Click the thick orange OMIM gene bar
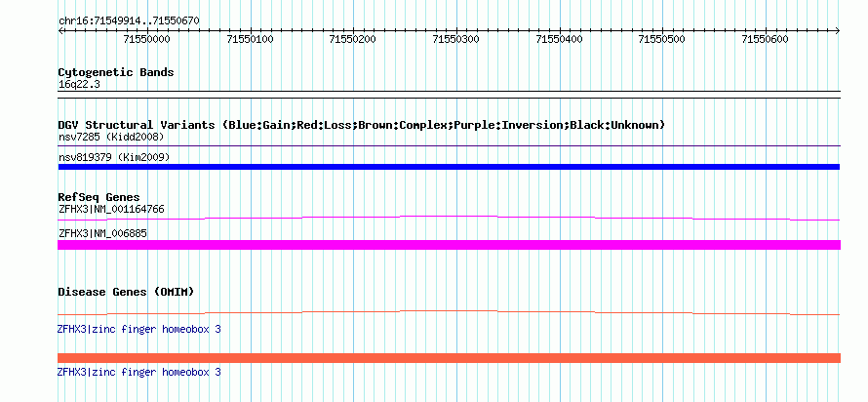The image size is (868, 402). pyautogui.click(x=449, y=358)
